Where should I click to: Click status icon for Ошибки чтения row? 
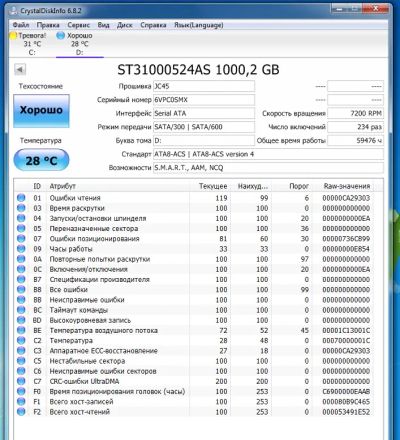click(21, 198)
